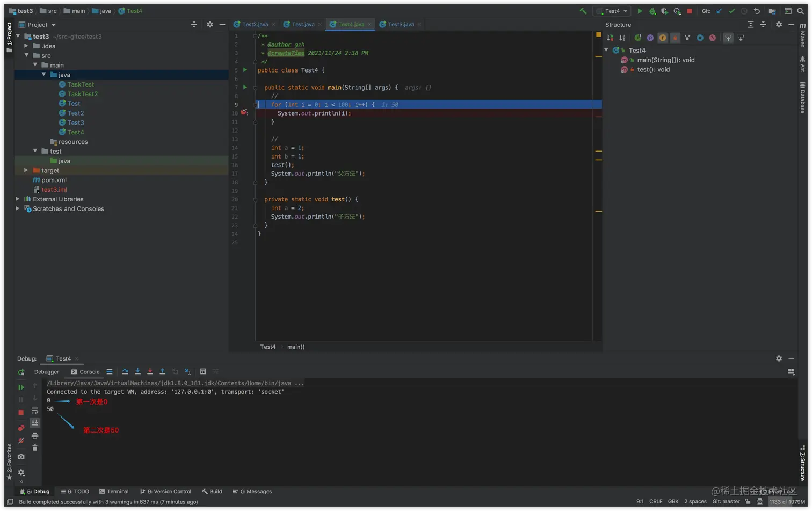
Task: Switch to the Test2.java editor tab
Action: 255,24
